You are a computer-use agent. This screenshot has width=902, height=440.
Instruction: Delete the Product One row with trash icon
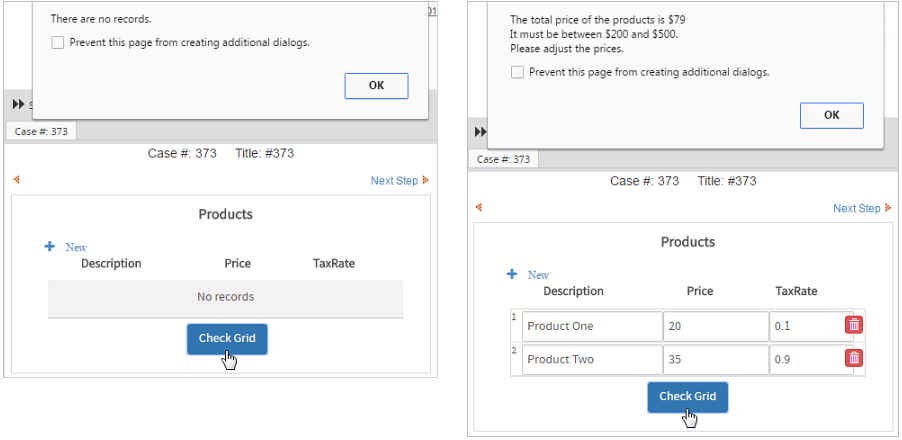click(854, 325)
